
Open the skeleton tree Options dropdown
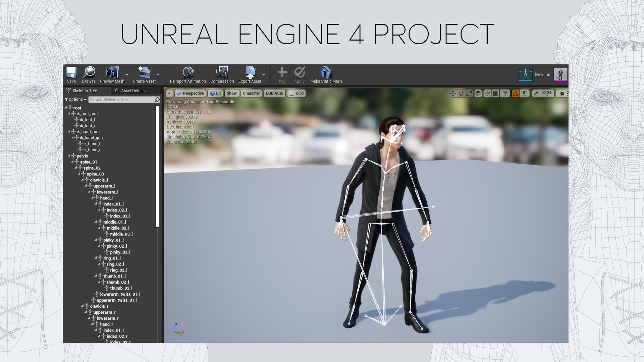point(75,100)
